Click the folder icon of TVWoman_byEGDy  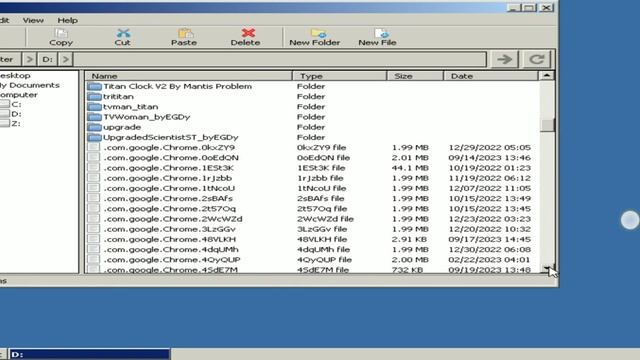tap(94, 117)
